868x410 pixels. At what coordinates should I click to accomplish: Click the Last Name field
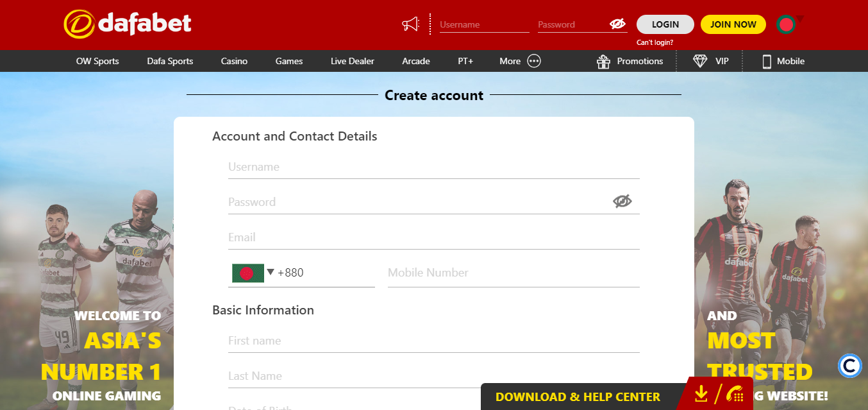pos(433,376)
